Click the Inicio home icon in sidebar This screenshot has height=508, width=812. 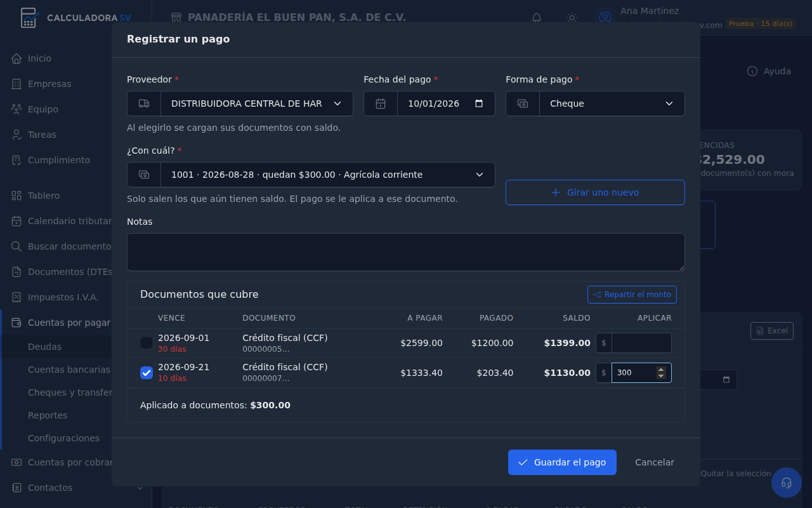(x=16, y=58)
